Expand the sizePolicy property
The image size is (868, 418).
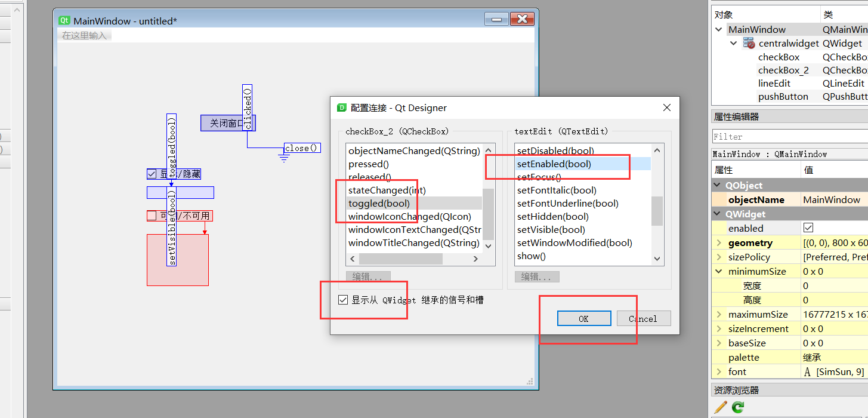pos(719,257)
